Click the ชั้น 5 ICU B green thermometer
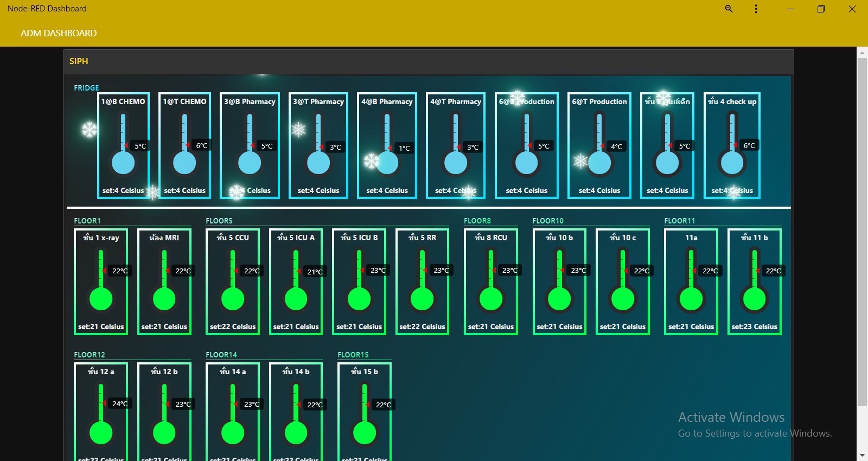Image resolution: width=868 pixels, height=461 pixels. (359, 280)
